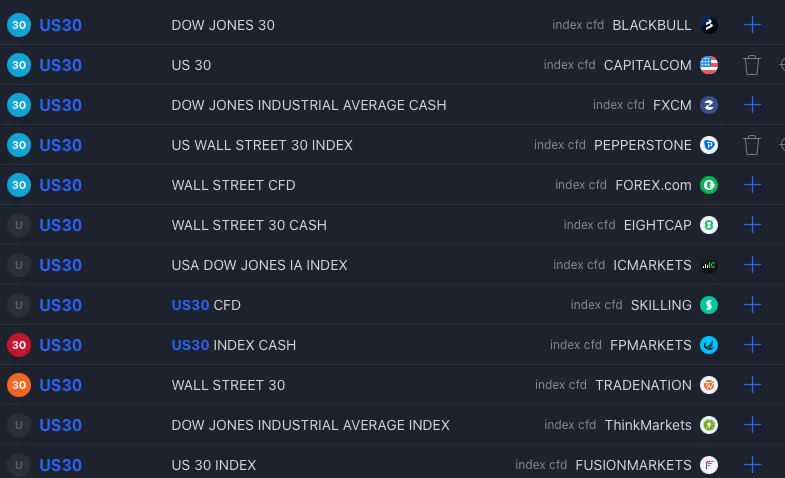Add FXCM Dow Jones Cash symbol
Screen dimensions: 785x478
[753, 105]
